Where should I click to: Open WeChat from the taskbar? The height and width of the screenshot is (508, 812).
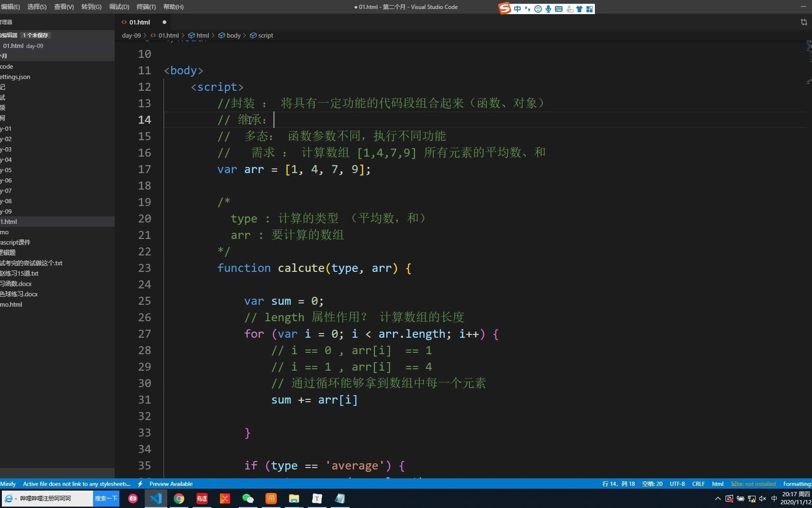click(248, 499)
